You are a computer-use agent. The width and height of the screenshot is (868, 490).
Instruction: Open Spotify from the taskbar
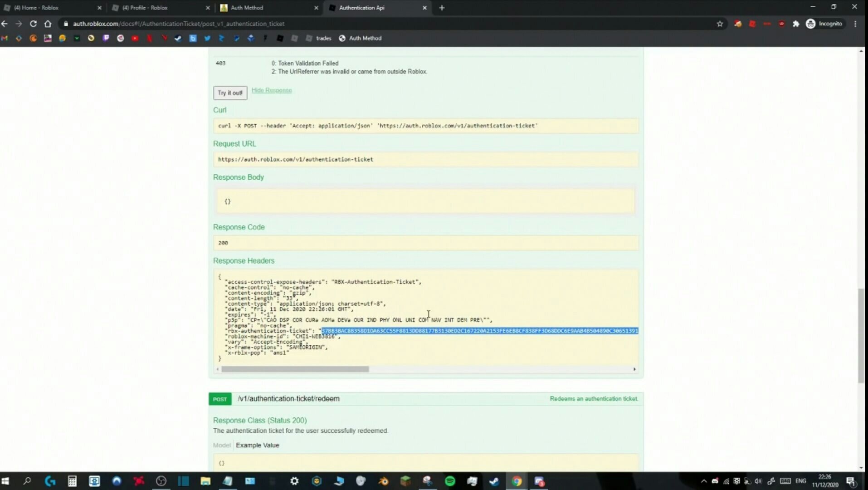[450, 481]
